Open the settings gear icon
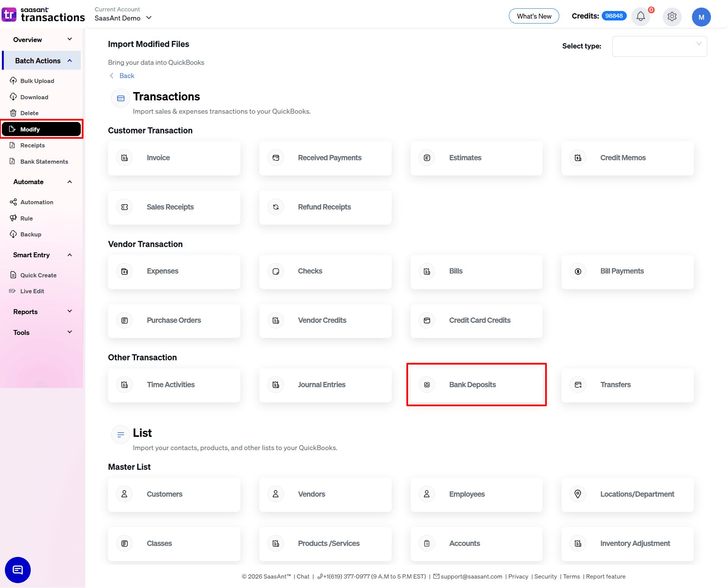This screenshot has width=728, height=588. 672,17
